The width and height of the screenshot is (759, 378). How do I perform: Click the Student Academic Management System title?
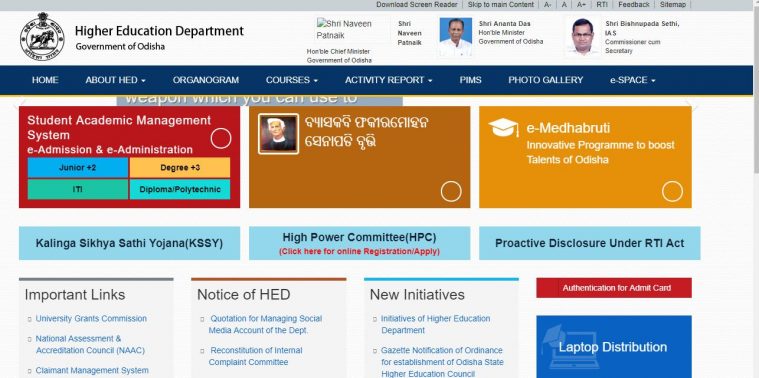tap(119, 127)
